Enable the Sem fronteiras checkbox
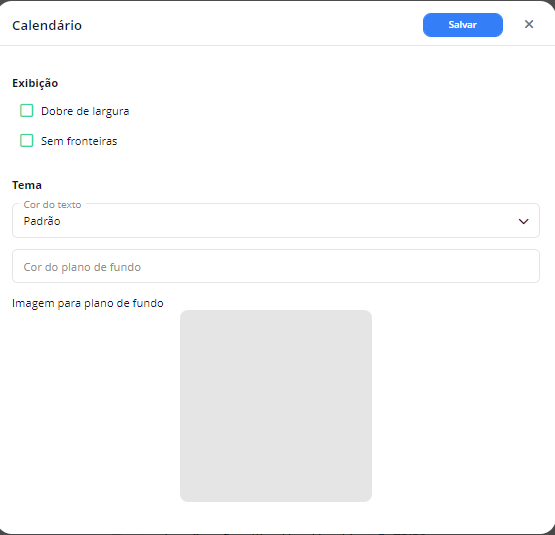Viewport: 555px width, 535px height. coord(27,141)
